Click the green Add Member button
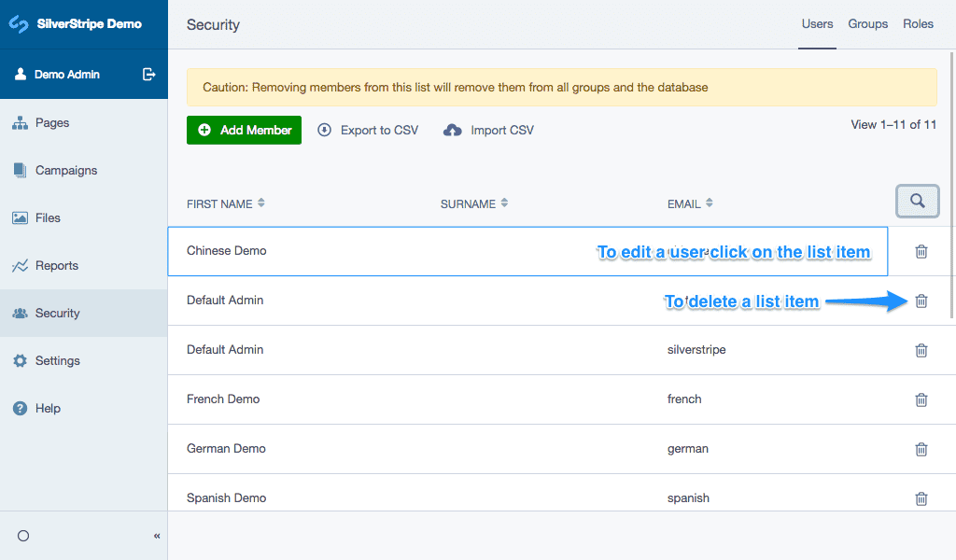 pyautogui.click(x=244, y=130)
